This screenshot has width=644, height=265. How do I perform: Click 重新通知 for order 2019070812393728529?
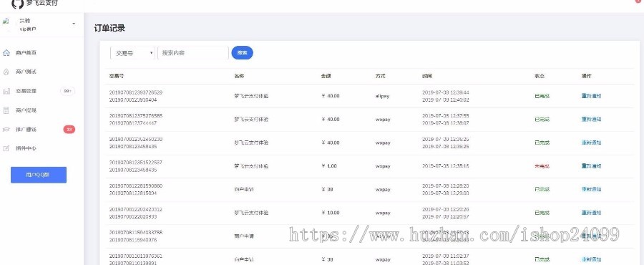(592, 96)
